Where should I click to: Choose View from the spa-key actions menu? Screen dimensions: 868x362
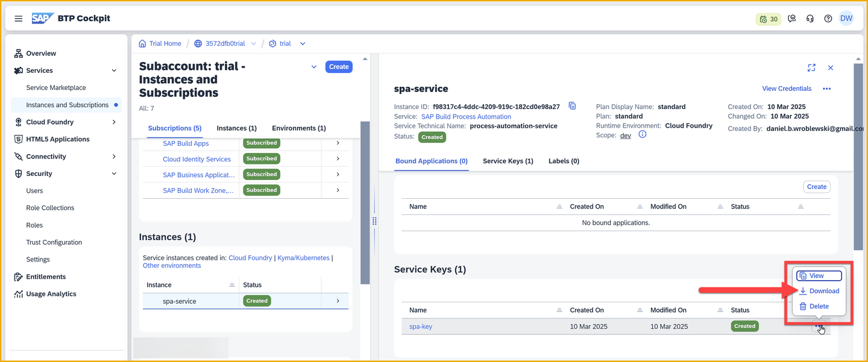[819, 276]
